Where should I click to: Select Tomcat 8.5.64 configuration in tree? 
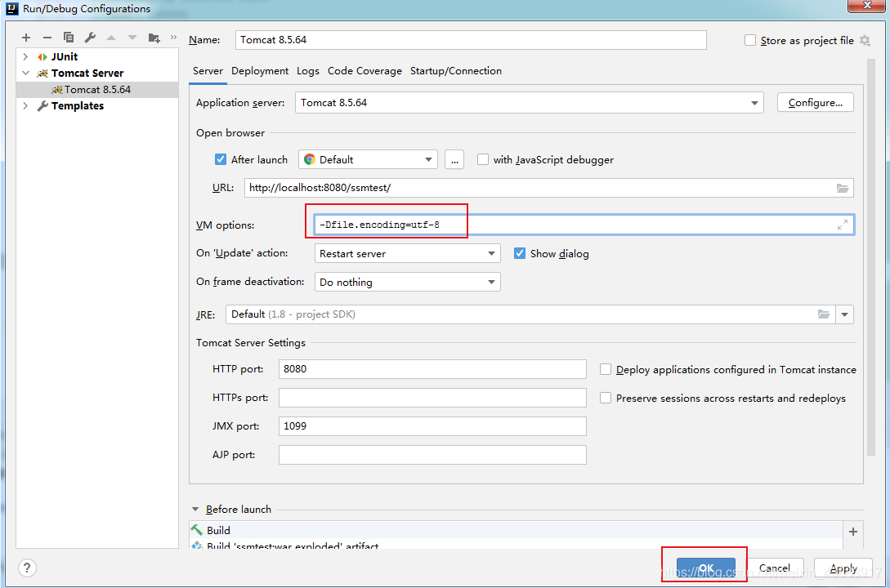[97, 90]
